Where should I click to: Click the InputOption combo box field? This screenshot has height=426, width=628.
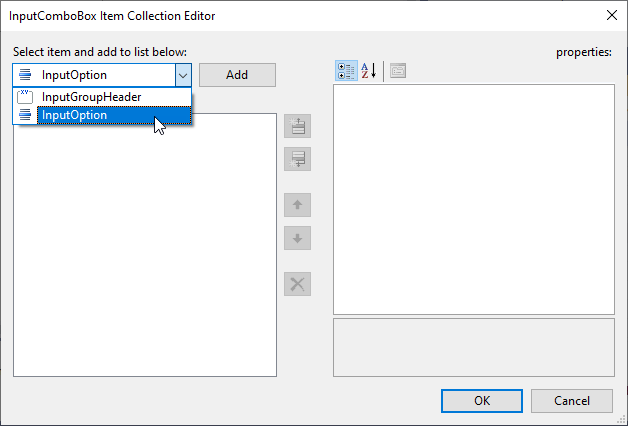coord(93,75)
